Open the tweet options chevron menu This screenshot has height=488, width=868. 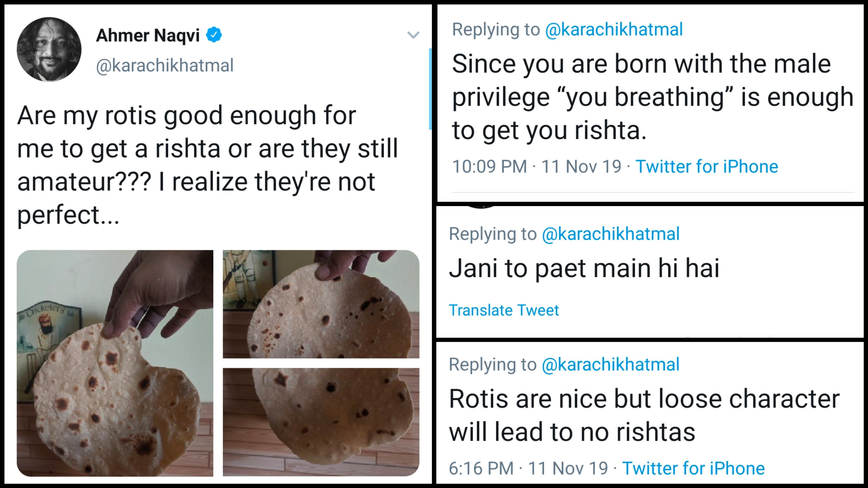point(413,35)
